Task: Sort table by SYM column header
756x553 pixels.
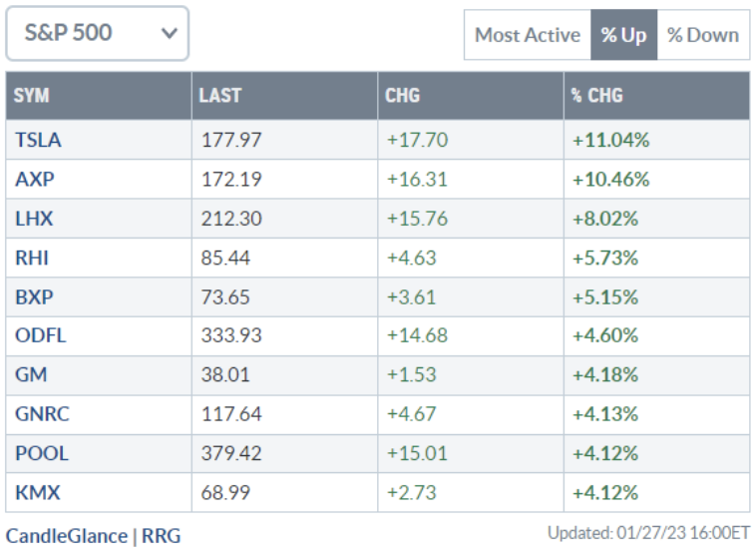Action: [32, 96]
